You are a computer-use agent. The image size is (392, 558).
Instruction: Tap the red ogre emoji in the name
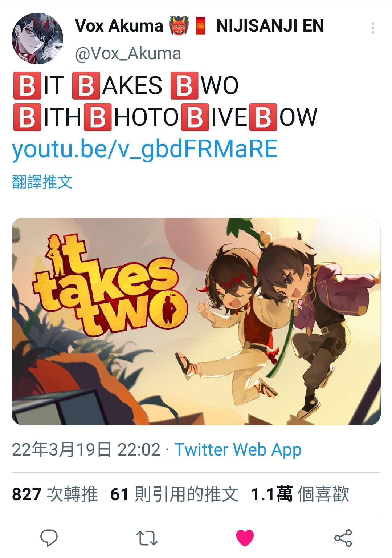click(179, 26)
